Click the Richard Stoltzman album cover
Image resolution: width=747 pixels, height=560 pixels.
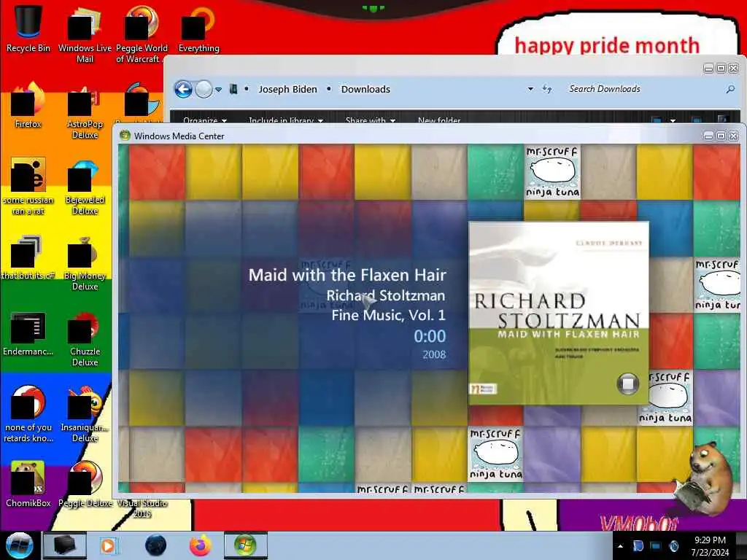pos(558,314)
